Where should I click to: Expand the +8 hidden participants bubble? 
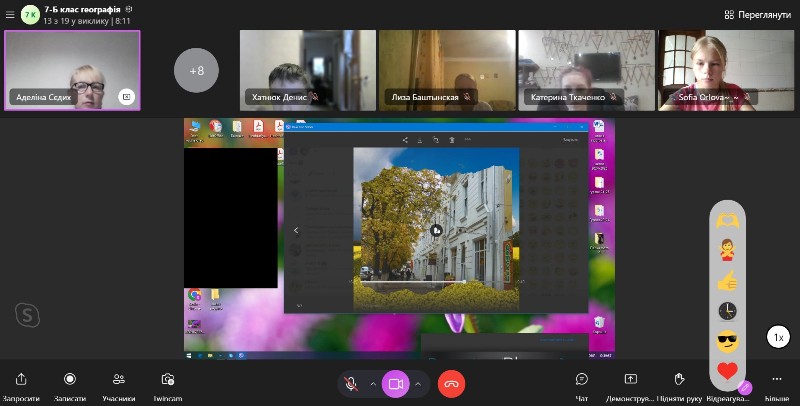click(x=196, y=70)
